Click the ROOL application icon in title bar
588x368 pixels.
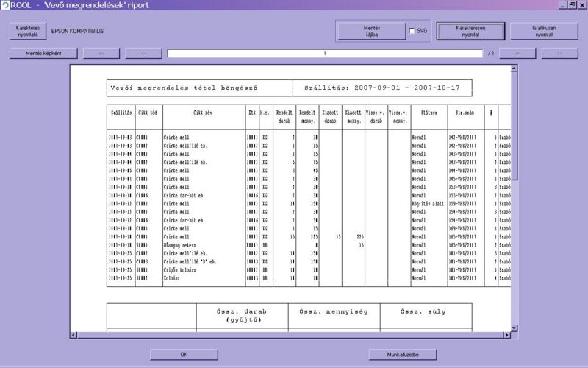click(x=5, y=5)
